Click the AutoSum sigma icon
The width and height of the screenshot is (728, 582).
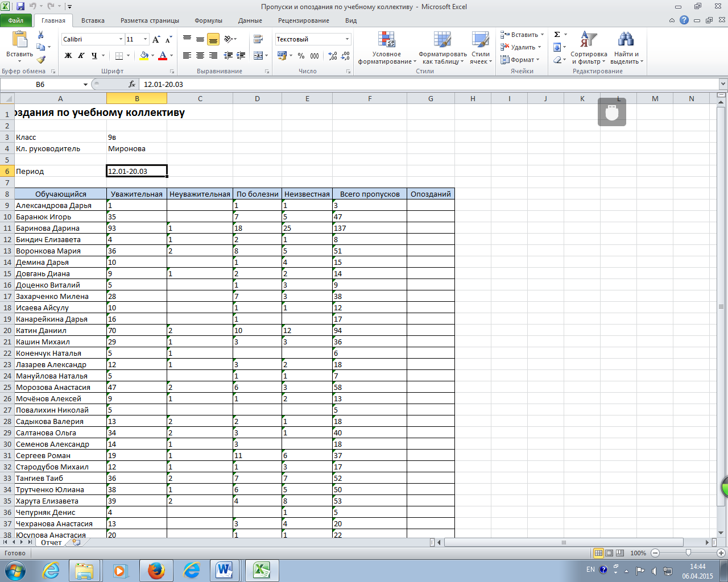(x=557, y=35)
